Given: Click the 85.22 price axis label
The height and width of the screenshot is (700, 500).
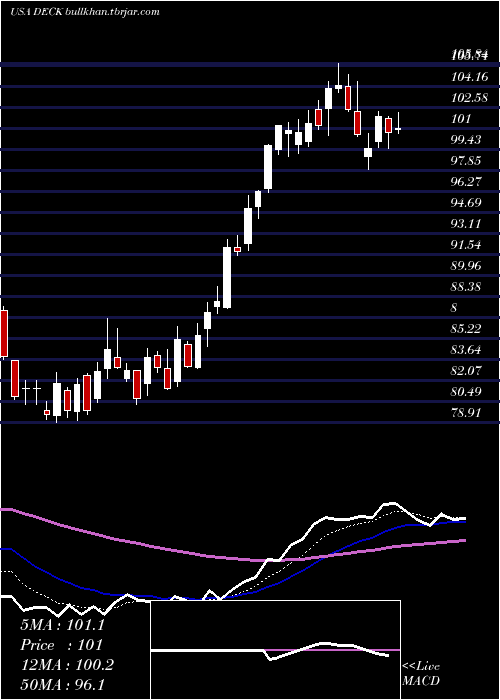Looking at the screenshot, I should tap(466, 329).
